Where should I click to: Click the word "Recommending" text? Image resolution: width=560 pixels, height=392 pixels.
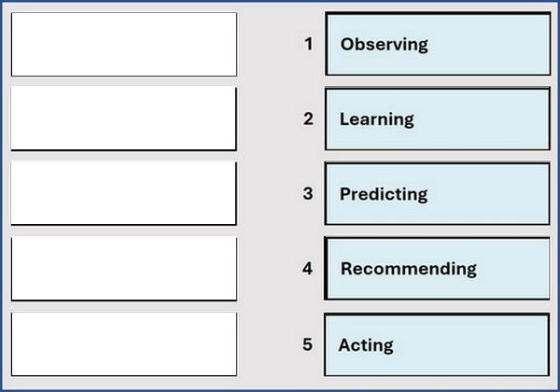[408, 269]
